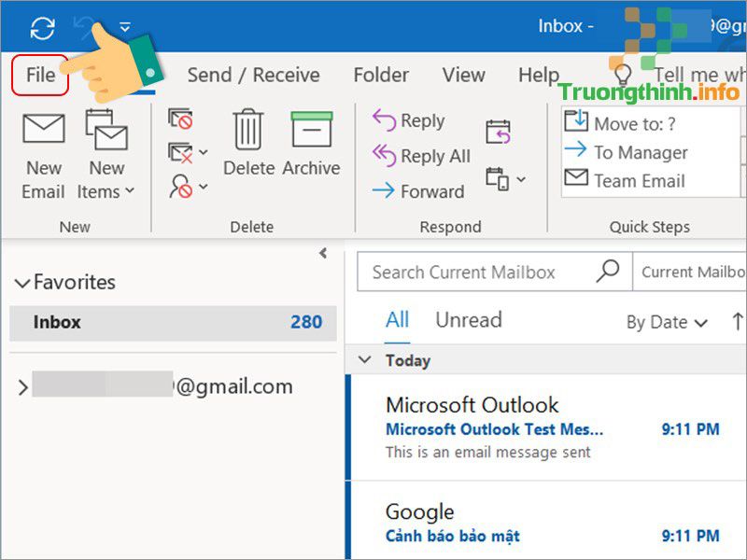Show All messages tab
Image resolution: width=747 pixels, height=560 pixels.
click(398, 320)
